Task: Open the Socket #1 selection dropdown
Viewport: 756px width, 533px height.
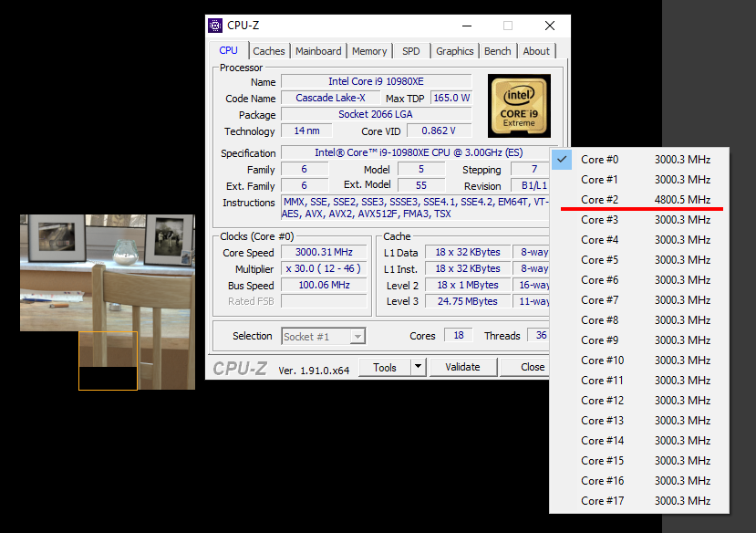Action: pos(324,336)
